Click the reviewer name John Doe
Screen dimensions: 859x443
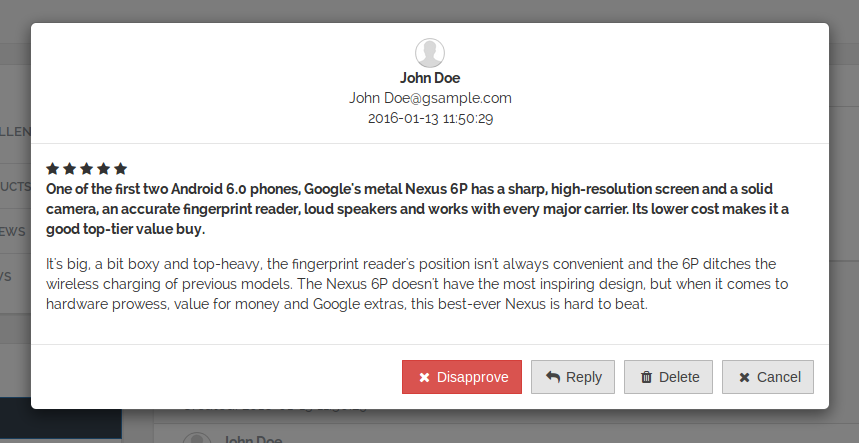(x=430, y=78)
